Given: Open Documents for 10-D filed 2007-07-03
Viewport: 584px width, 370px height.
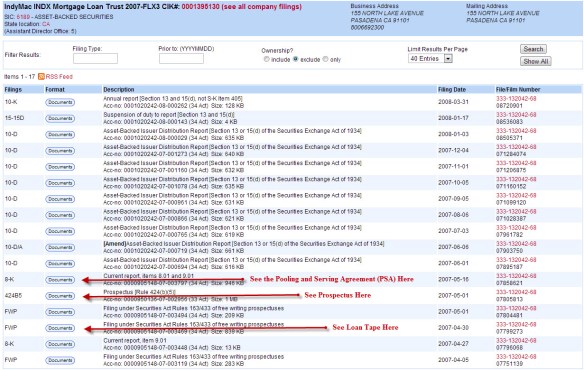Looking at the screenshot, I should (x=60, y=231).
